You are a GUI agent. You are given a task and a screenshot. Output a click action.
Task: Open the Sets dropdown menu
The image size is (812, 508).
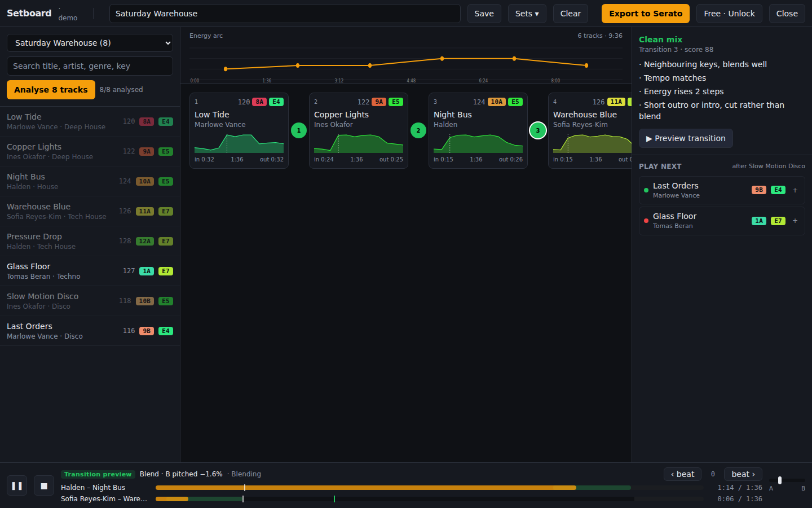click(527, 14)
